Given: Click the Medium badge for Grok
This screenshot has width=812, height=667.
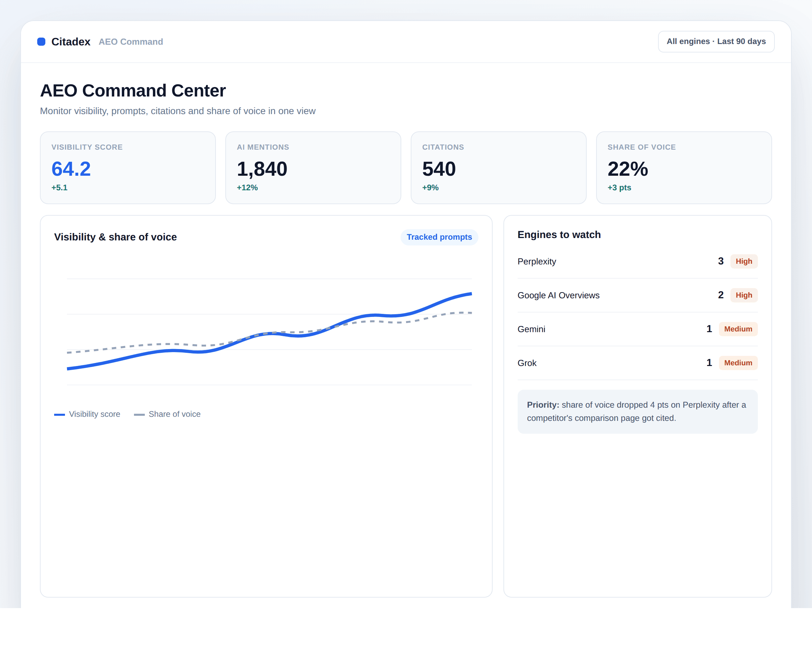Looking at the screenshot, I should (738, 363).
